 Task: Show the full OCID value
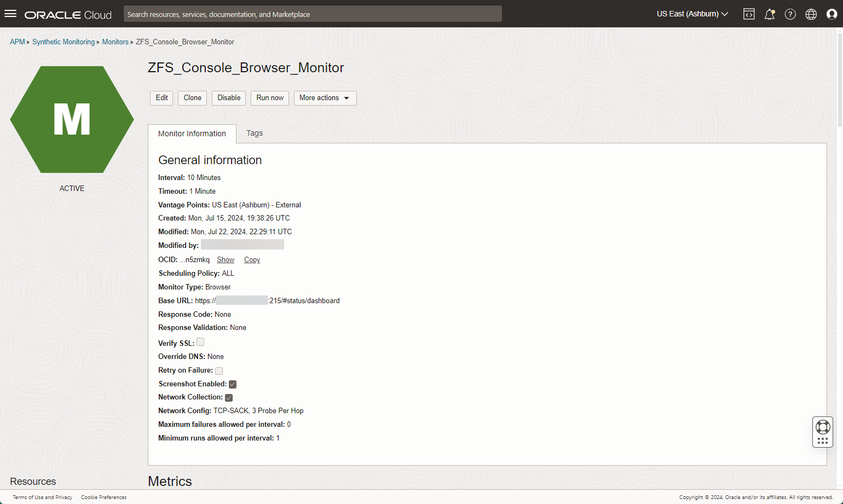pyautogui.click(x=225, y=259)
